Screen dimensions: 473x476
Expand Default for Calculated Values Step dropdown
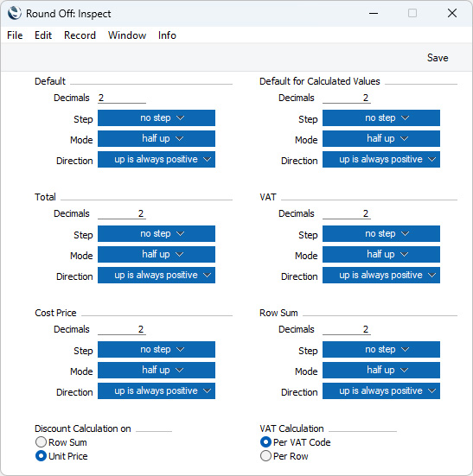pos(381,117)
